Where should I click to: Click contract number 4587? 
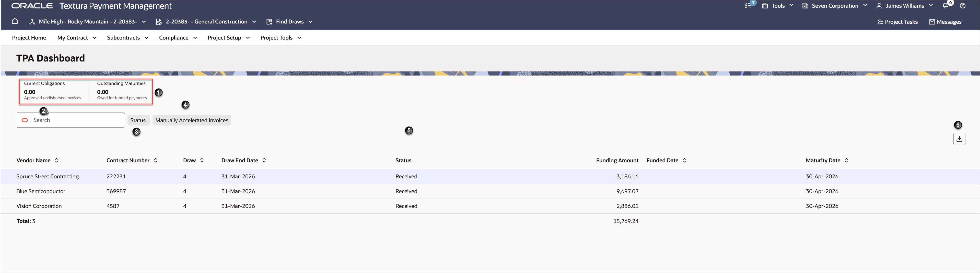113,206
